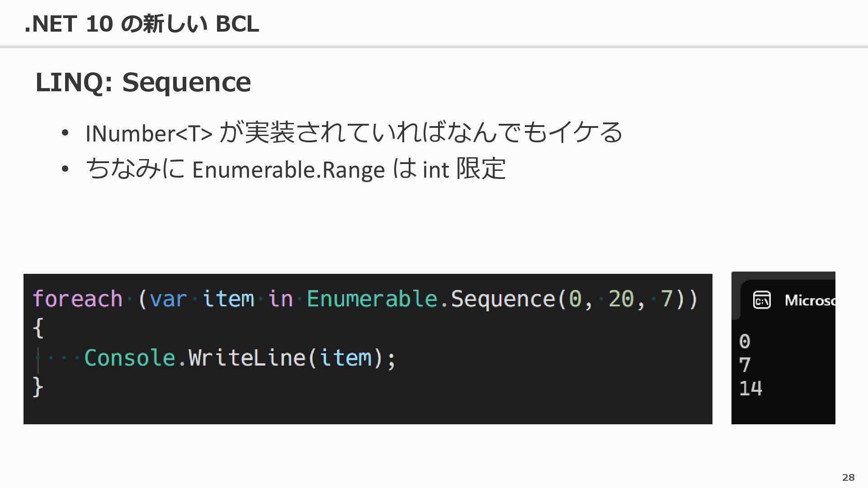The height and width of the screenshot is (488, 868).
Task: Click the step argument 7 in code
Action: [667, 299]
